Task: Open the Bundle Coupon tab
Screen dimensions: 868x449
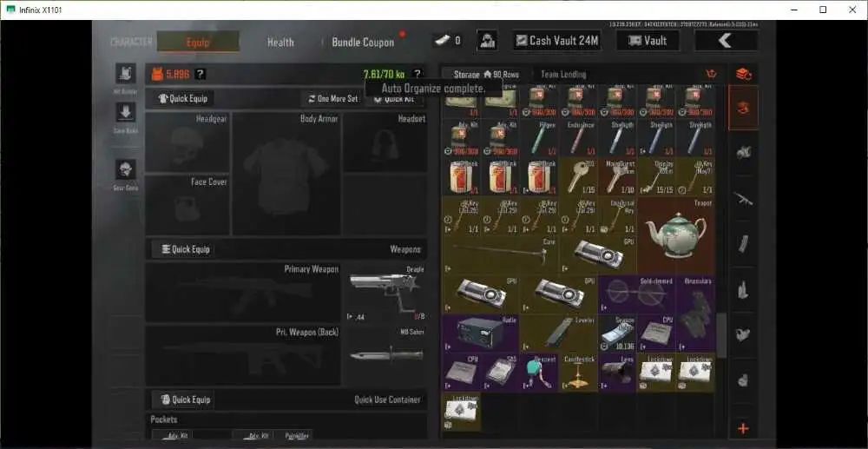Action: pos(363,42)
